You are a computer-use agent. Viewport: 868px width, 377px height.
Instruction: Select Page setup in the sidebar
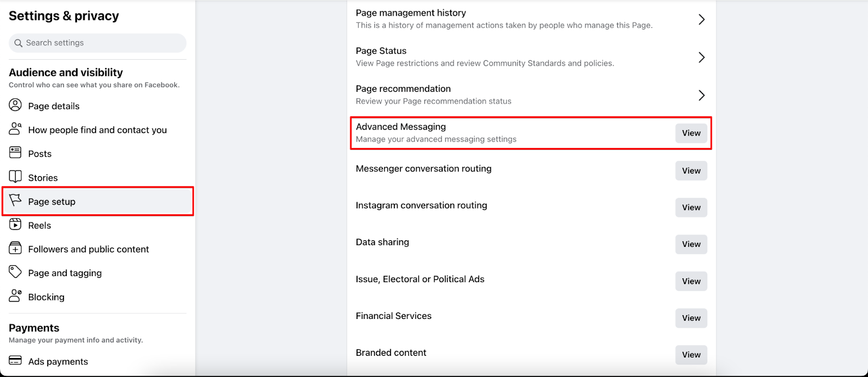tap(98, 201)
